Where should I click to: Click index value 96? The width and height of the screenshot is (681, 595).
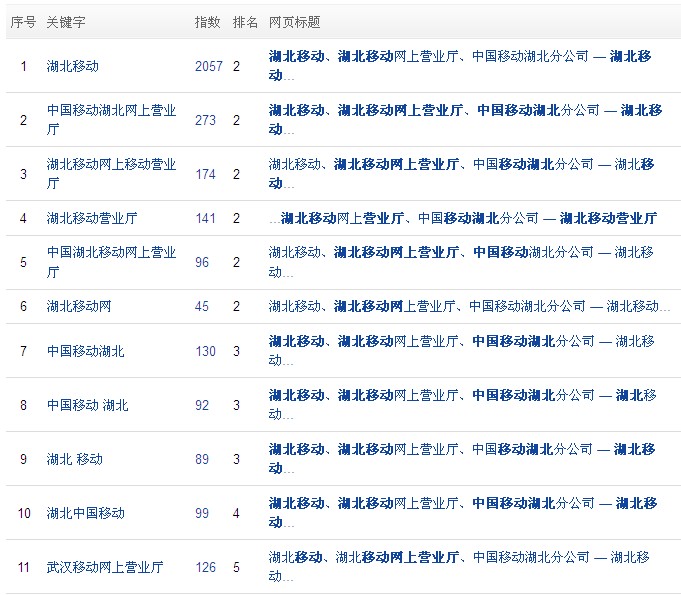click(202, 262)
